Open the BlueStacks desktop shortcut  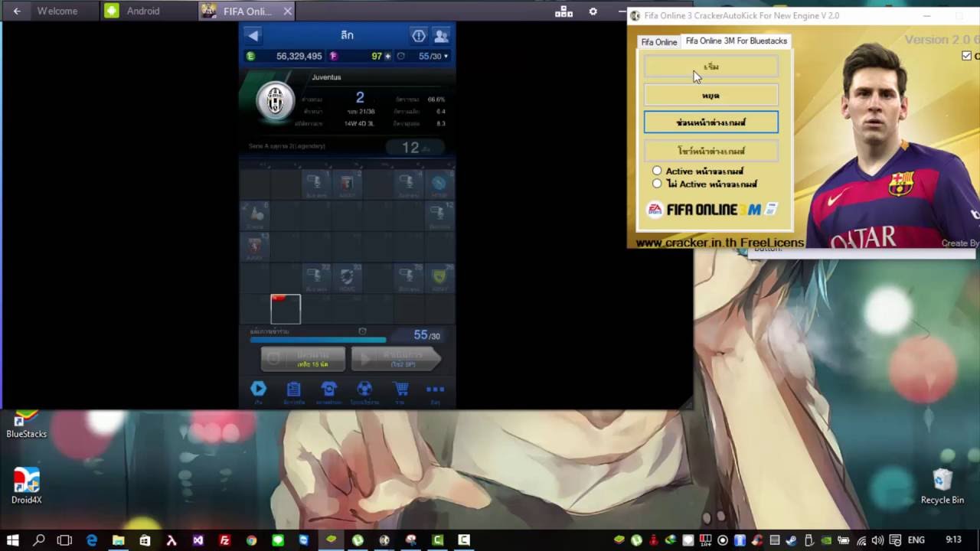[26, 424]
